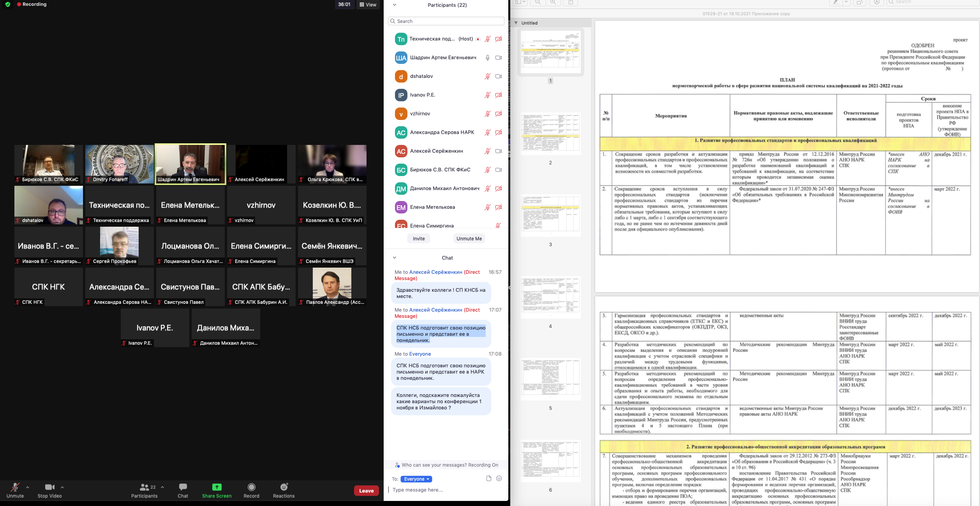
Task: Click Preview search field
Action: click(932, 2)
